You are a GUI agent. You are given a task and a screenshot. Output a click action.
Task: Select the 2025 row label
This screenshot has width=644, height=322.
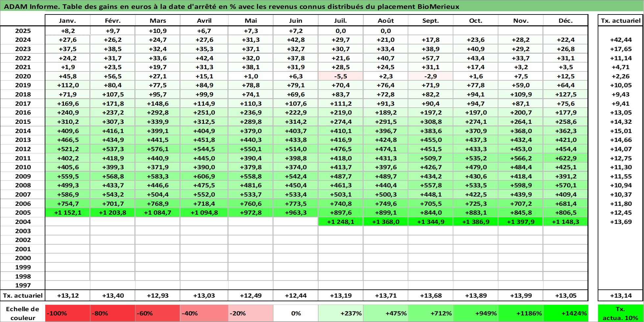(23, 31)
